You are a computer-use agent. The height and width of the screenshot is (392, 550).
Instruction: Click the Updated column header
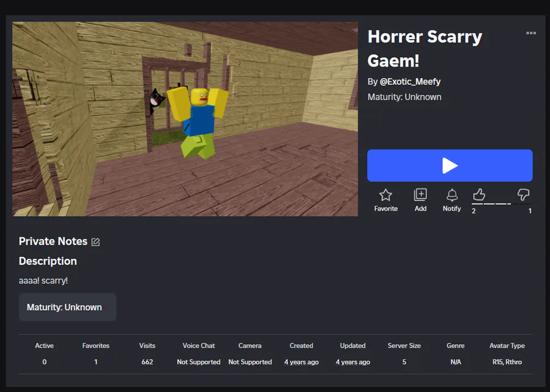[x=353, y=346]
